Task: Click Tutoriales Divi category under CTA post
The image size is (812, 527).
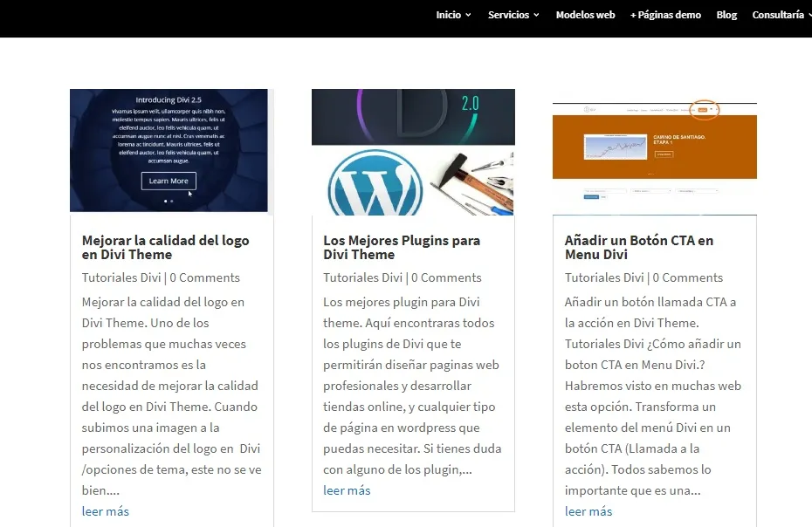Action: coord(604,277)
